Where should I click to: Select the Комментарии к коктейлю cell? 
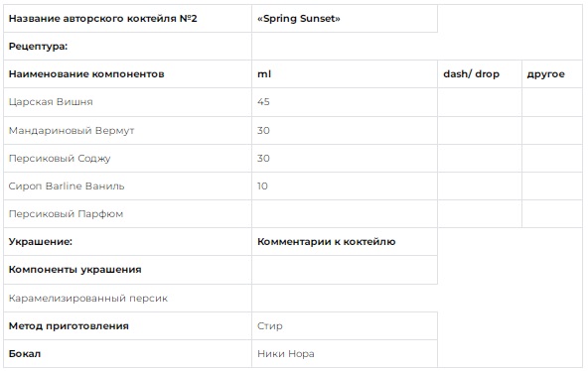click(x=345, y=241)
